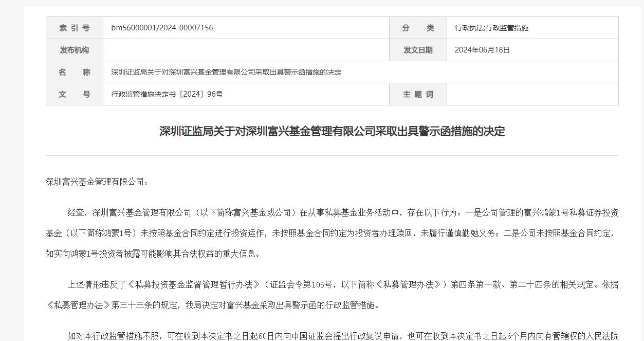Viewport: 644px width, 341px height.
Task: Click issue date 2024年06月18日
Action: click(482, 50)
